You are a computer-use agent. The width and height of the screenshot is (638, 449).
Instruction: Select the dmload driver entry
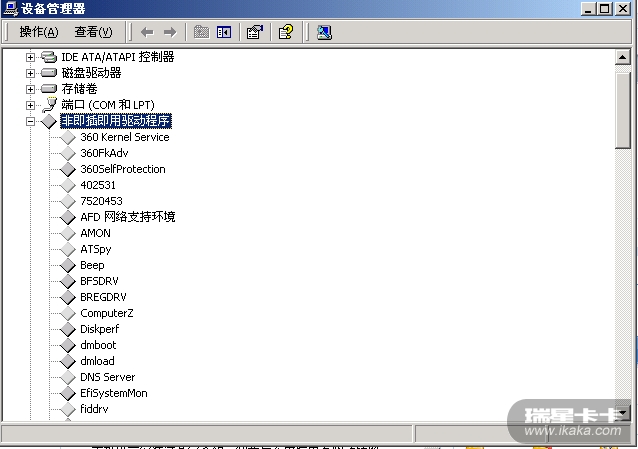pyautogui.click(x=97, y=361)
